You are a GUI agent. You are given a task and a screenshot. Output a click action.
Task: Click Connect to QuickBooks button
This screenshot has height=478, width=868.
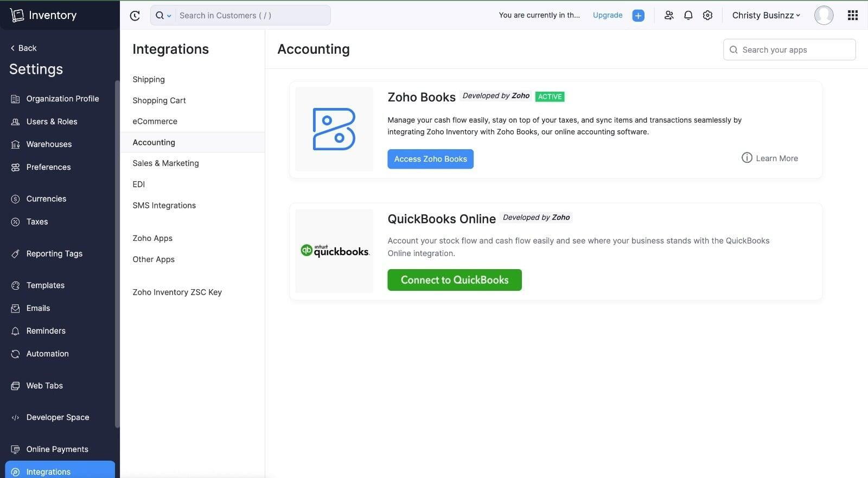455,280
